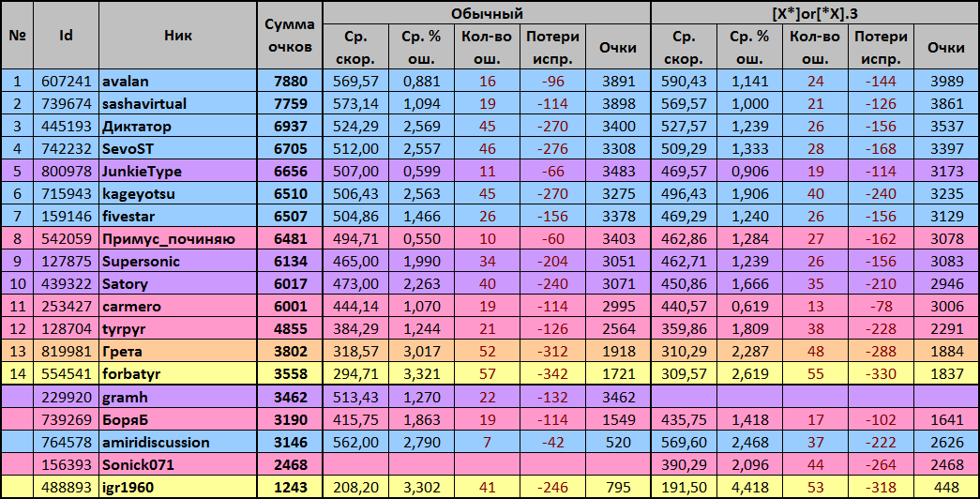Select points value '2626'
Screen dimensions: 980x499
click(x=946, y=442)
